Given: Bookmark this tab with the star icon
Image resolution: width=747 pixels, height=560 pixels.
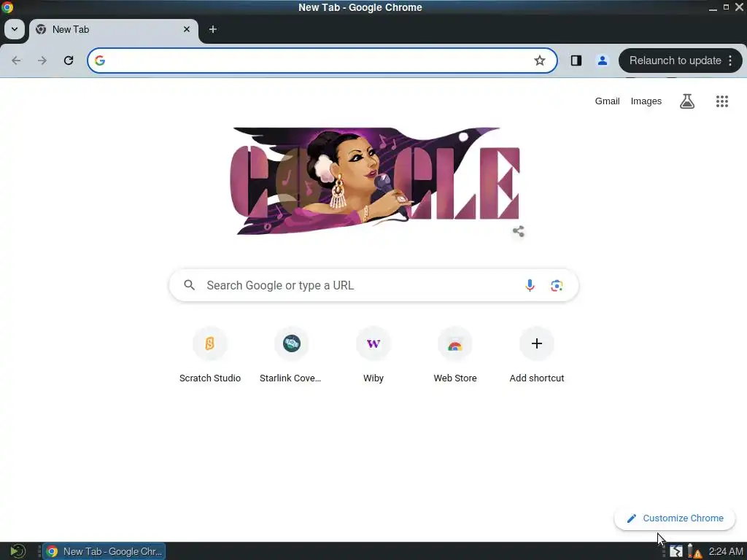Looking at the screenshot, I should pyautogui.click(x=539, y=61).
